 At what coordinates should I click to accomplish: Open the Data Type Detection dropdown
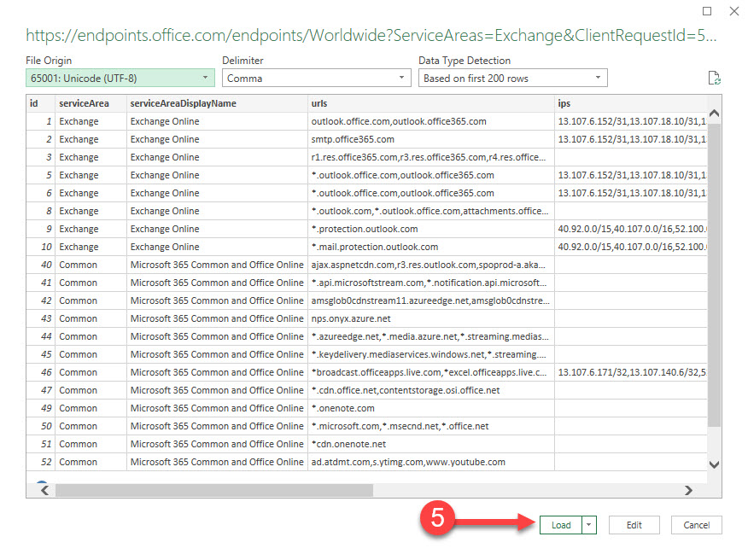599,78
